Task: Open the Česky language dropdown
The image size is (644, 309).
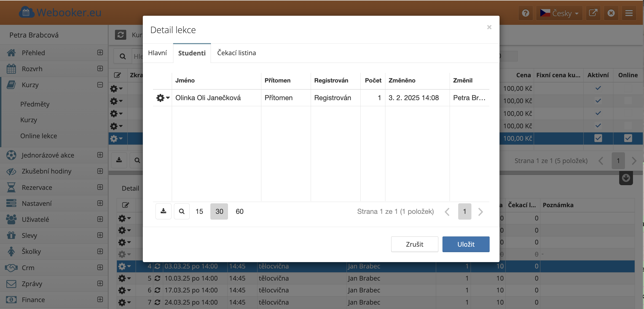Action: pos(559,13)
